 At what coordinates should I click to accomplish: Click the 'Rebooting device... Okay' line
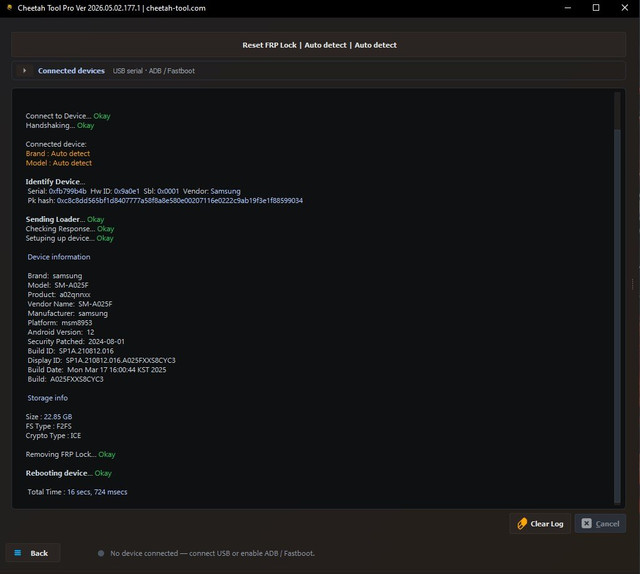tap(68, 473)
